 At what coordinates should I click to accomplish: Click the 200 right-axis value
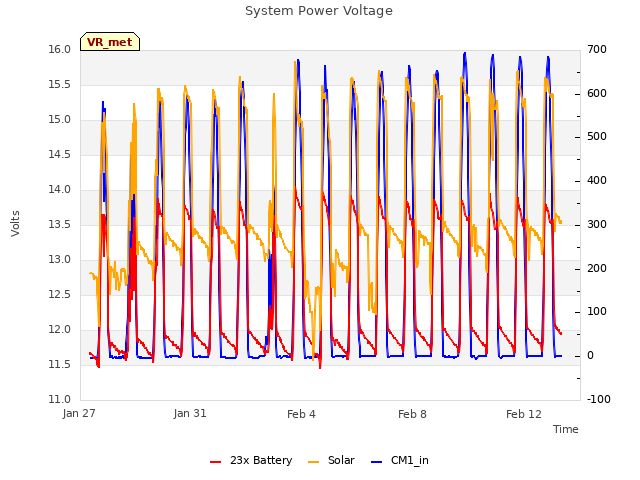(597, 269)
